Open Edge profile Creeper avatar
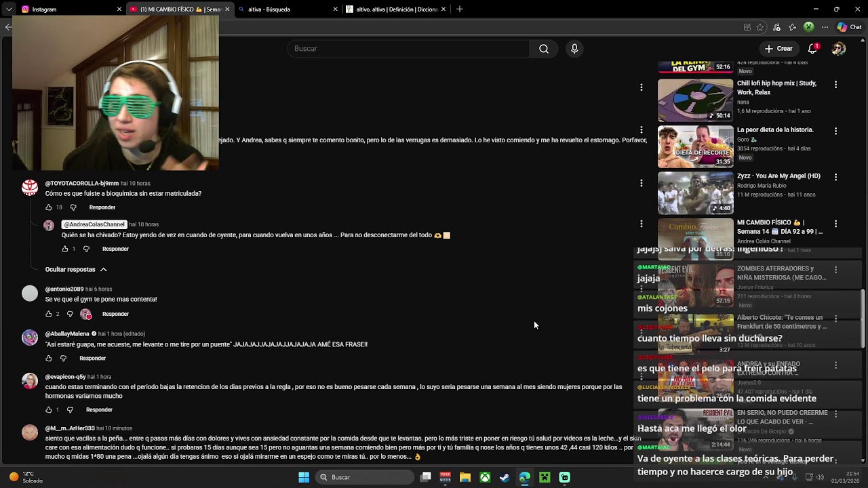The width and height of the screenshot is (868, 488). [x=808, y=27]
